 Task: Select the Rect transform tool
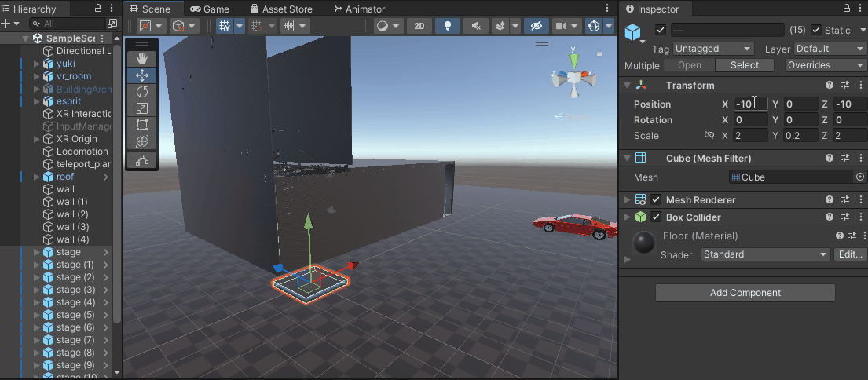click(142, 125)
